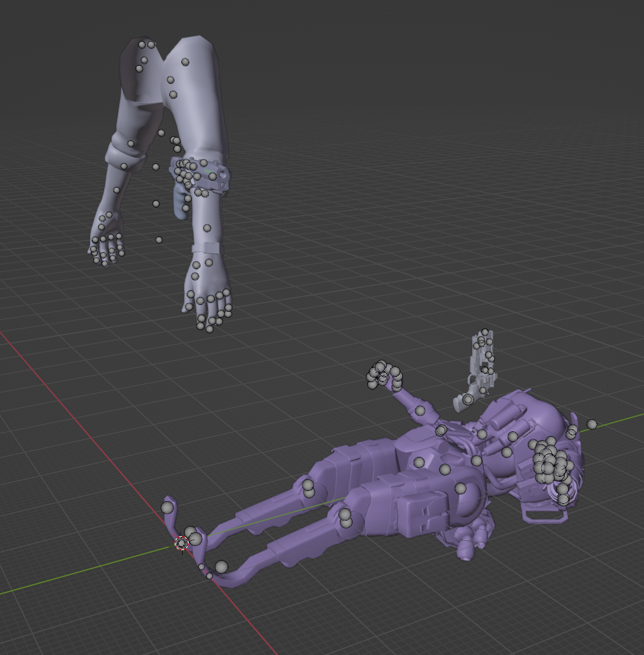Select the floating gray revolver beside the robot
The width and height of the screenshot is (644, 655).
click(477, 372)
